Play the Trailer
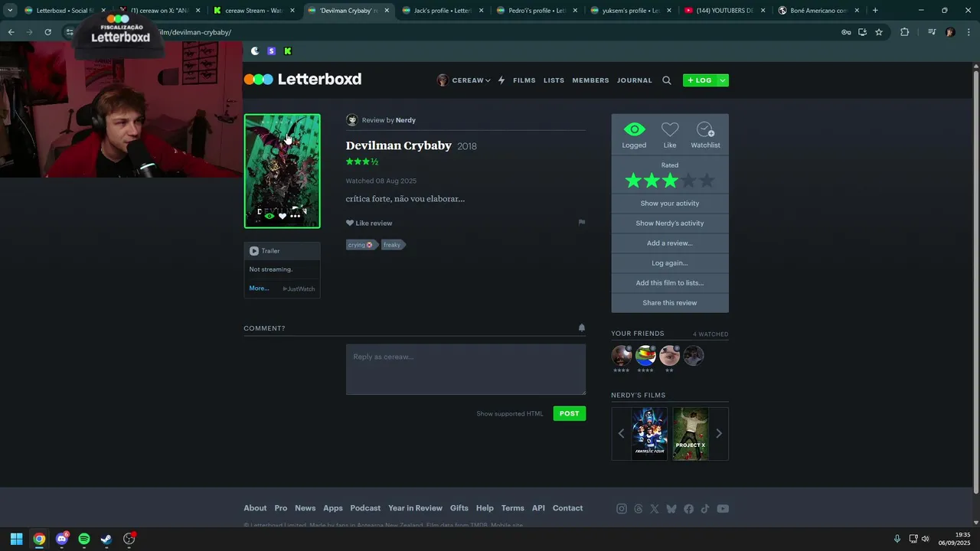980x551 pixels. [265, 251]
